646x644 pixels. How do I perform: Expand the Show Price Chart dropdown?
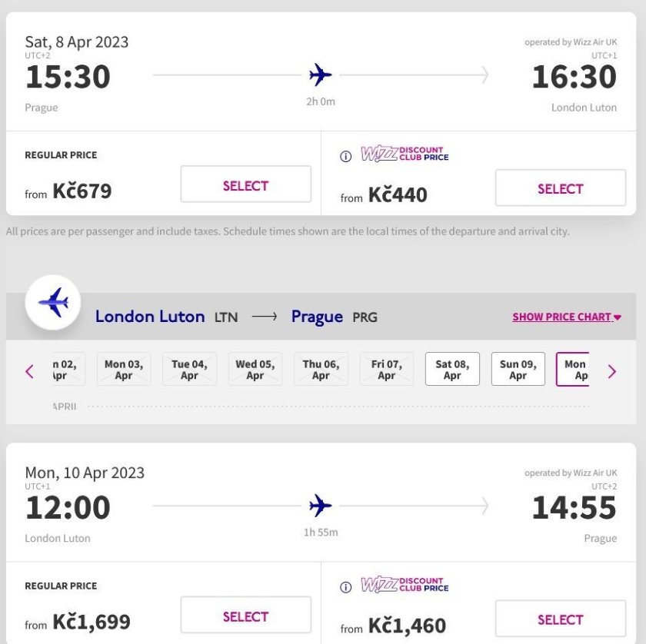(x=567, y=317)
